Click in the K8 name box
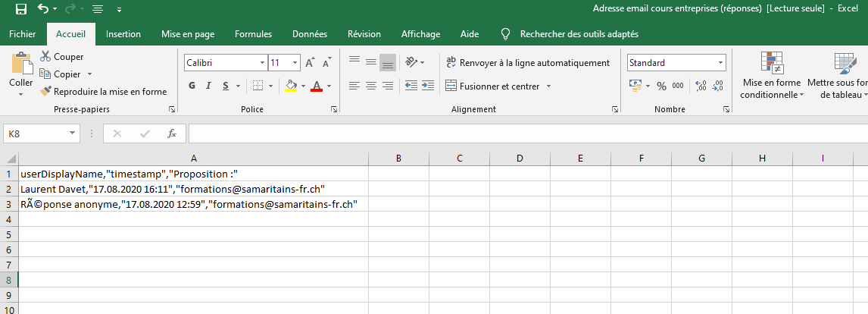Viewport: 868px width, 314px height. [x=36, y=133]
